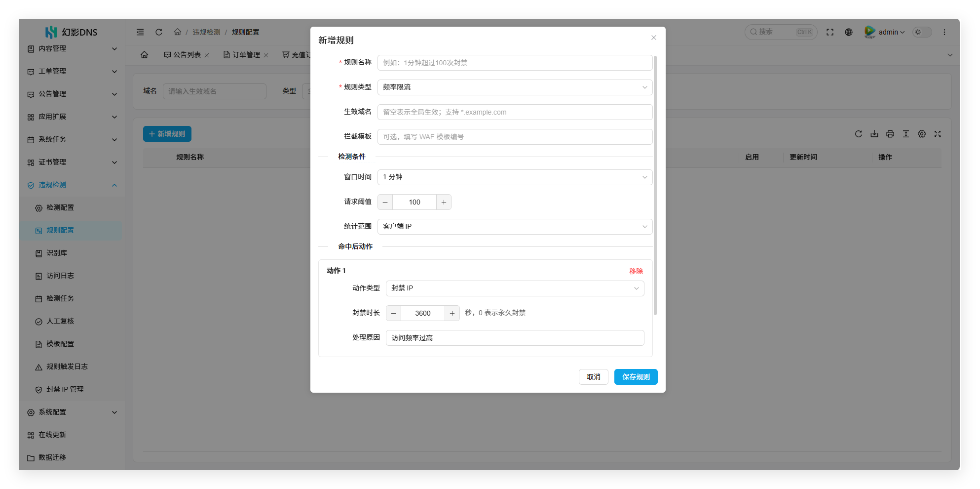Click the 拦截模板 input field
The image size is (980, 489).
[x=515, y=137]
